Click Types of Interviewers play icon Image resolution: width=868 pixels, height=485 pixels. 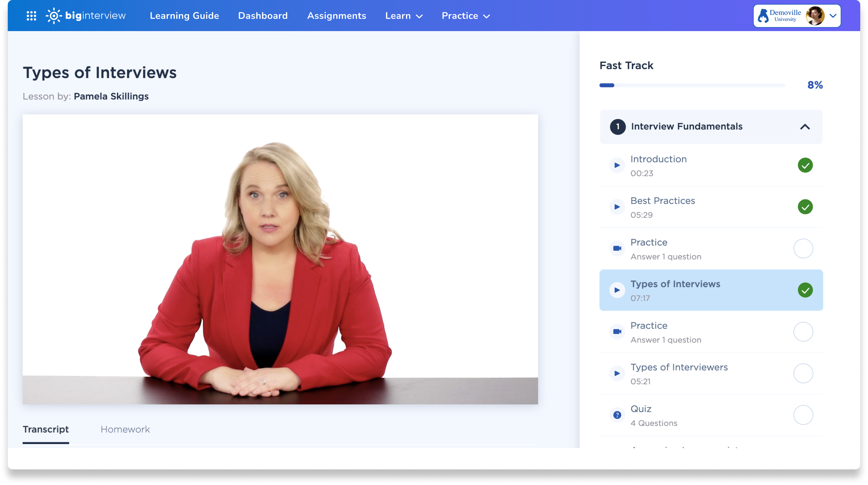(x=617, y=373)
